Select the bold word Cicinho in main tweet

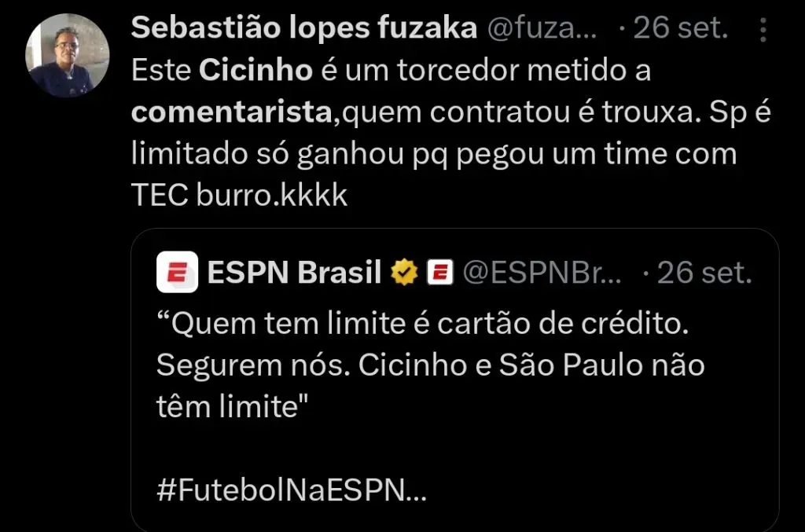(255, 71)
